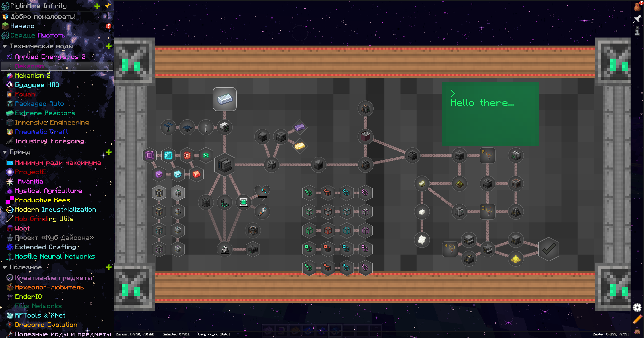Click the purple control circuit quest
This screenshot has width=644, height=338.
coord(150,155)
